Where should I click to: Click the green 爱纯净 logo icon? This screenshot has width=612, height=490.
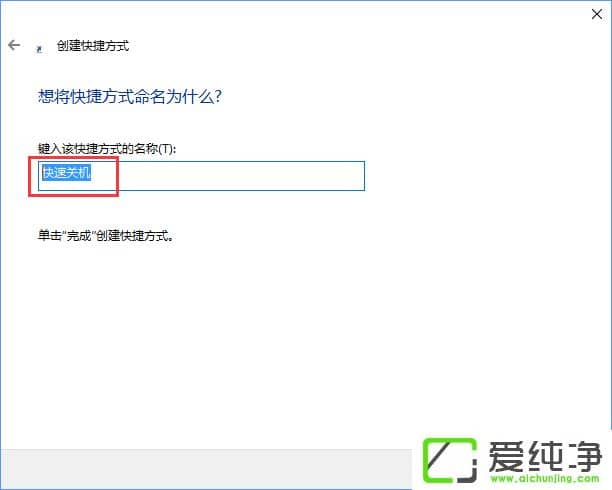pyautogui.click(x=450, y=460)
